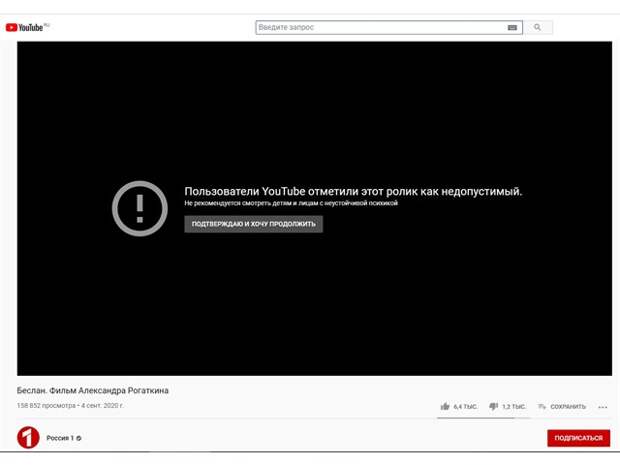This screenshot has width=620, height=465.
Task: Open the Россия 1 channel avatar
Action: coord(28,438)
